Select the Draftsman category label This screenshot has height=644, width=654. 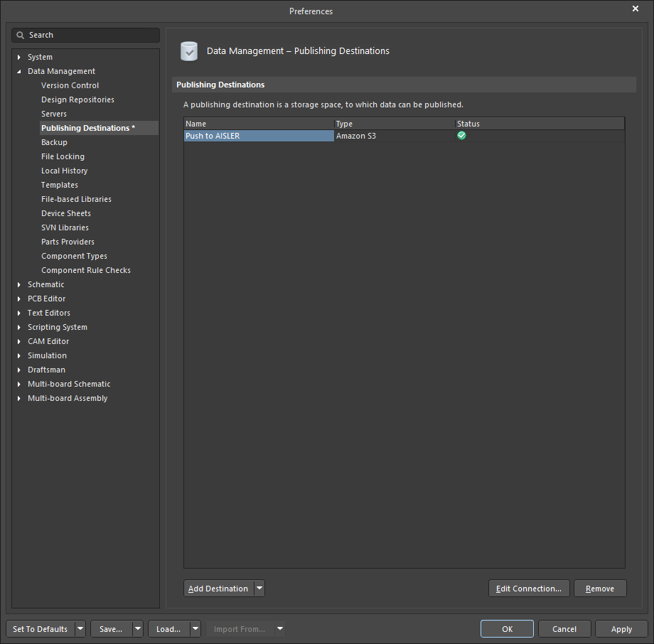(x=46, y=370)
